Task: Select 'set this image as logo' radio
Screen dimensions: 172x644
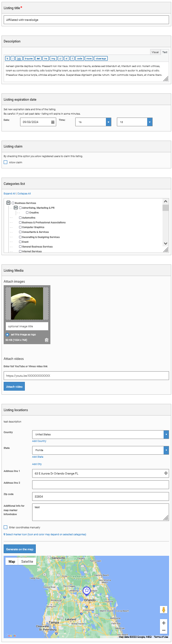Action: tap(7, 335)
